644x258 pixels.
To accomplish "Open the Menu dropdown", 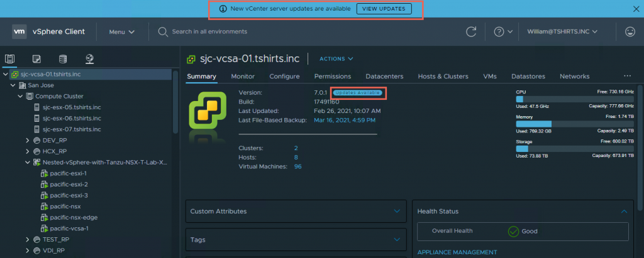I will [121, 31].
